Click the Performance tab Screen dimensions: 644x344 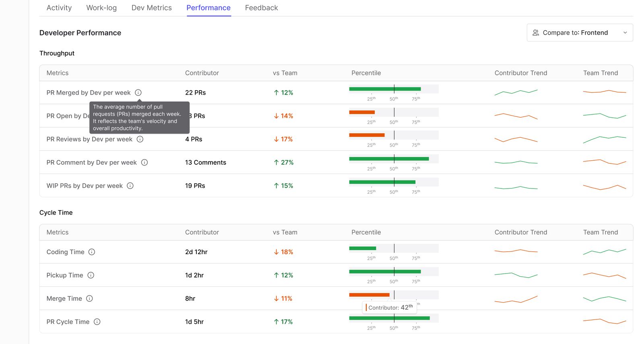click(x=208, y=8)
